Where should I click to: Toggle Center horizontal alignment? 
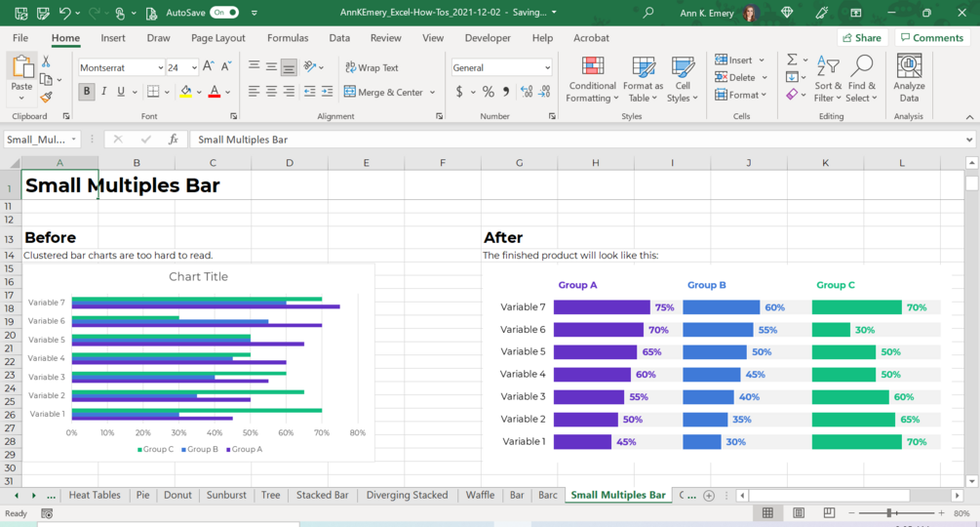pyautogui.click(x=271, y=92)
